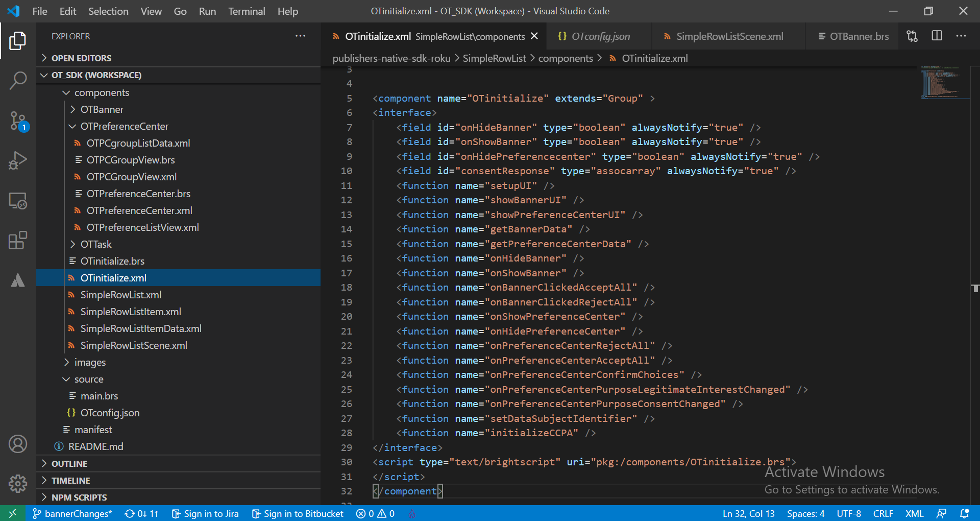Screen dimensions: 980x521
Task: Click Sign in to Jira
Action: point(205,513)
